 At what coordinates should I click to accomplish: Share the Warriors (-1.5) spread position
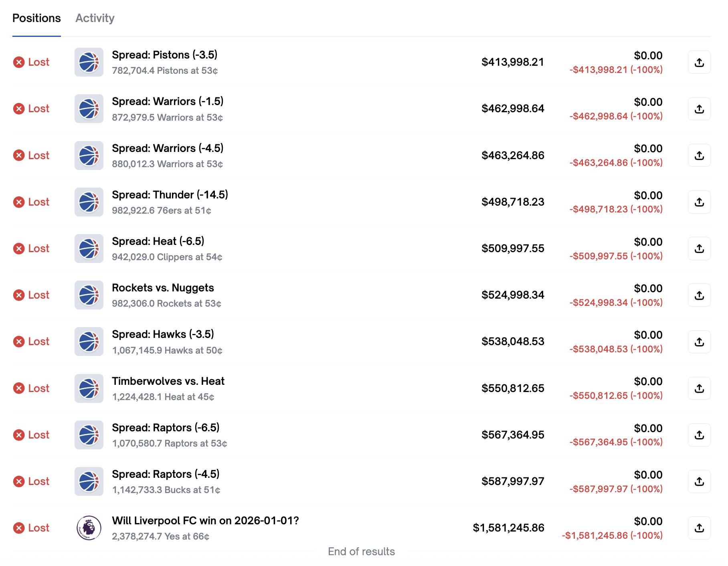click(x=699, y=109)
